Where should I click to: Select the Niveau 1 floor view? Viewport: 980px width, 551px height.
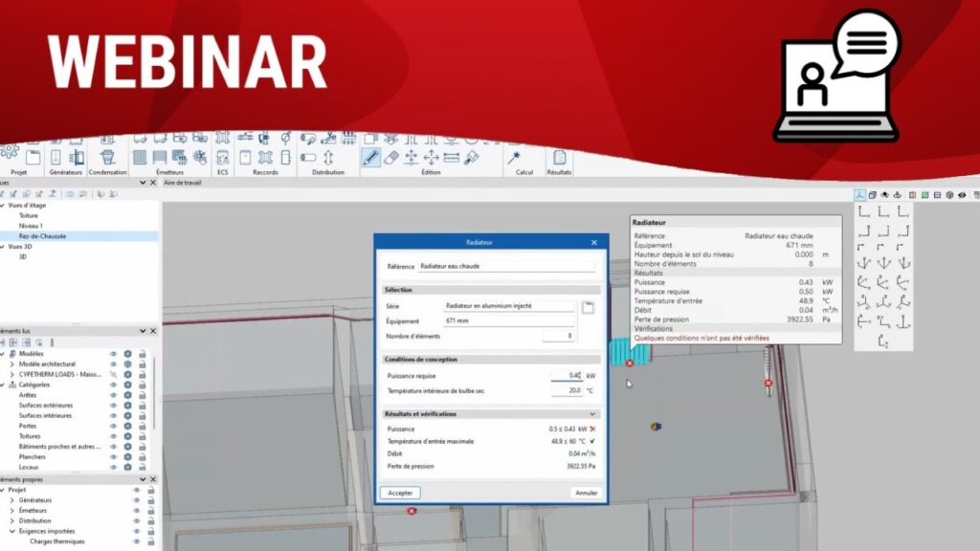pos(30,226)
